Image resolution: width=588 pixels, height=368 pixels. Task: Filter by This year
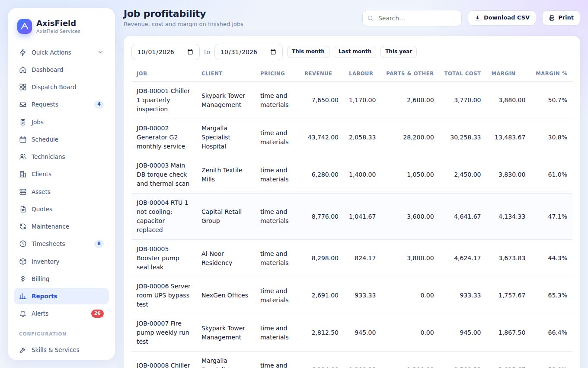click(x=399, y=52)
